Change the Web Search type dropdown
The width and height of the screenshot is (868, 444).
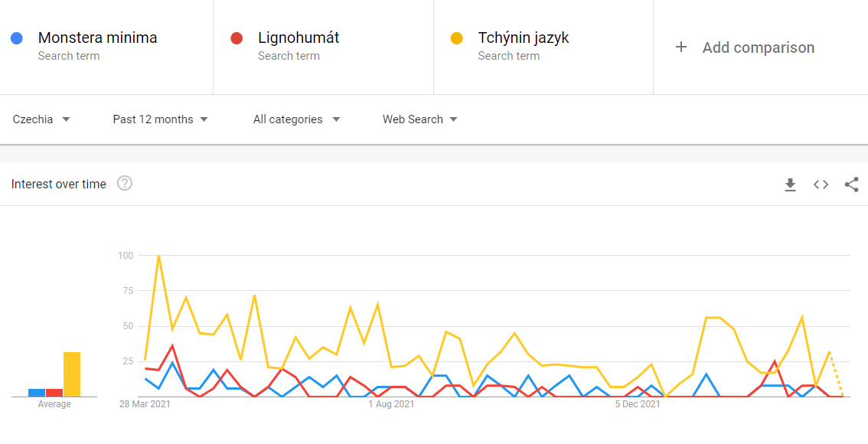419,119
